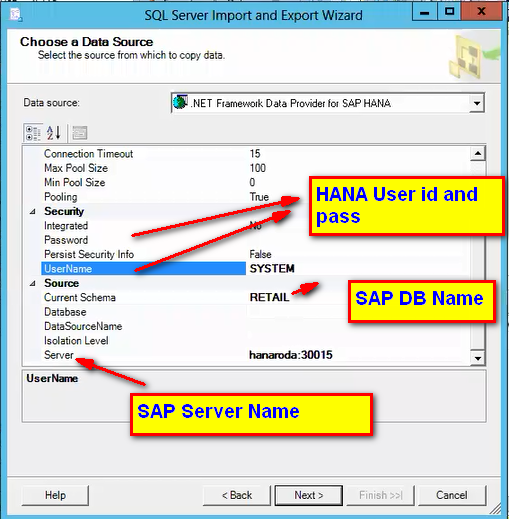This screenshot has width=509, height=519.
Task: Click the Property Pages icon
Action: [80, 133]
